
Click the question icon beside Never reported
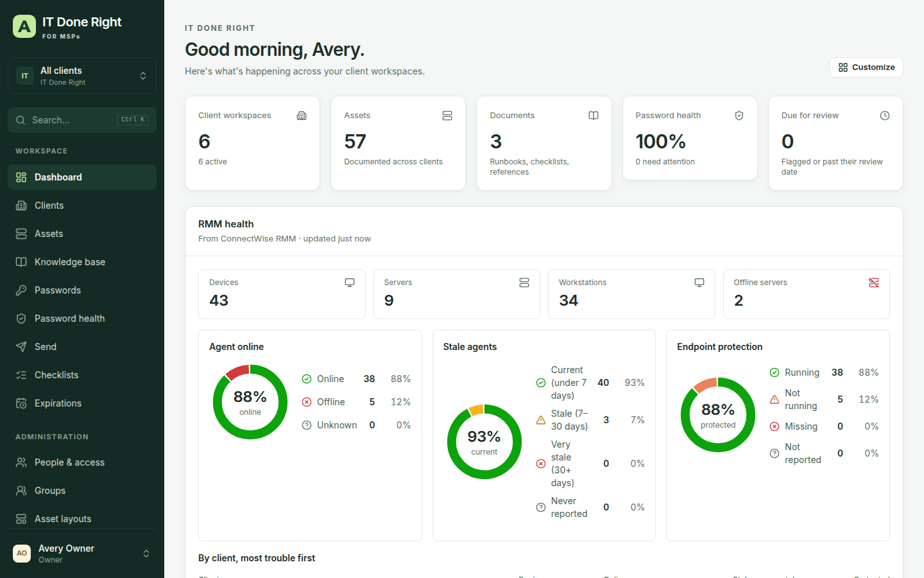click(x=541, y=507)
